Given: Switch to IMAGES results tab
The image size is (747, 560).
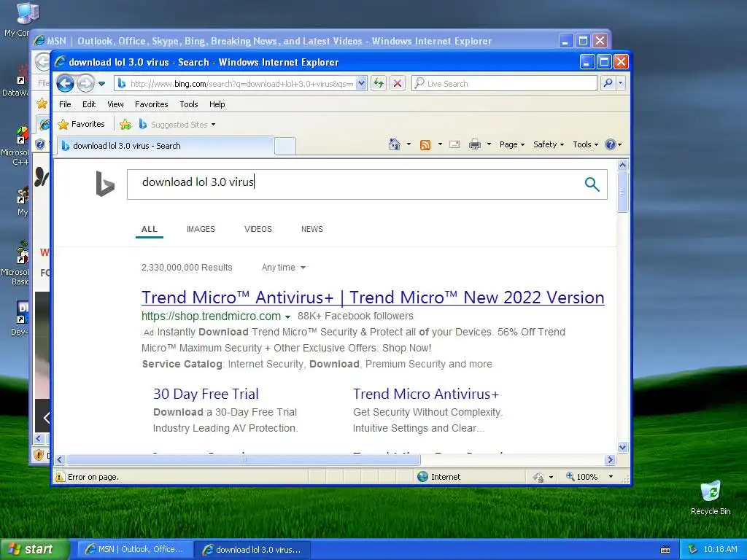Looking at the screenshot, I should (x=201, y=229).
